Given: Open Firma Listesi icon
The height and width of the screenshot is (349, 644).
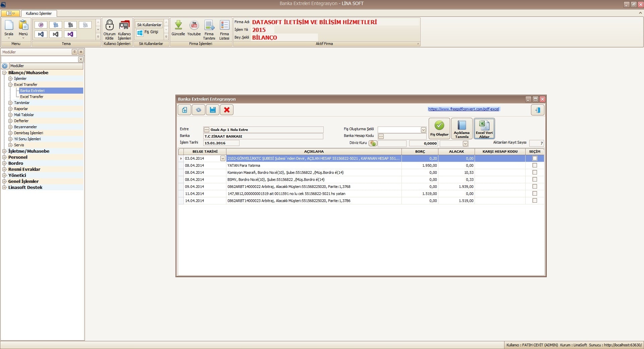Looking at the screenshot, I should [x=224, y=26].
